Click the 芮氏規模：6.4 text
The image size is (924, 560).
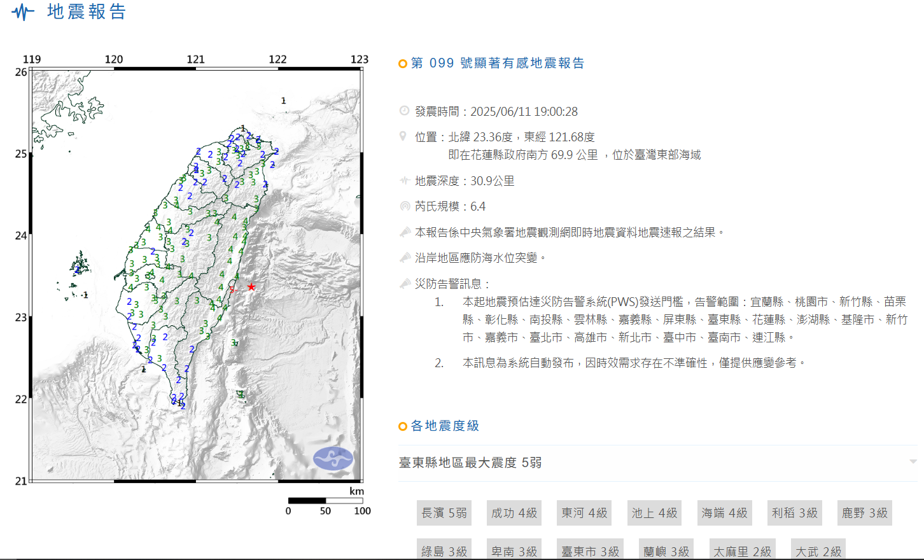tap(450, 206)
